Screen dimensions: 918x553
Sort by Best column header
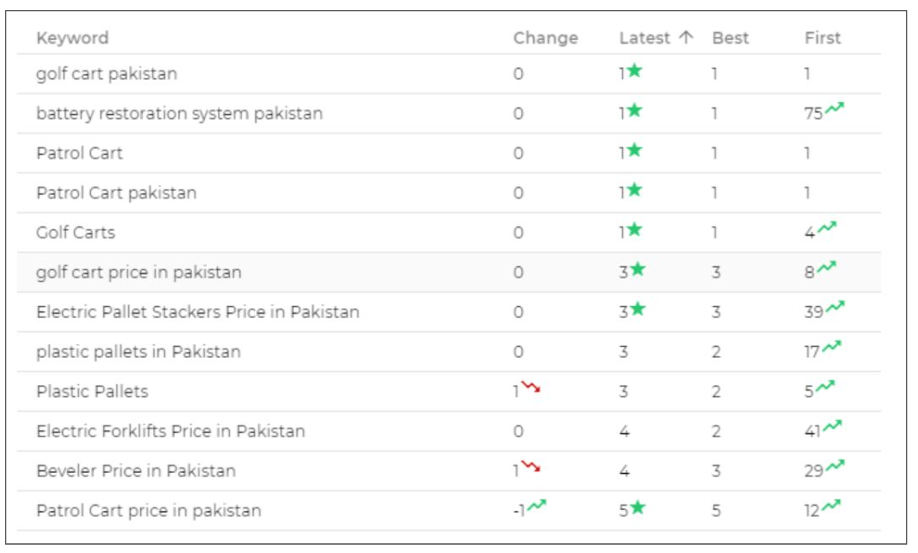pos(730,38)
